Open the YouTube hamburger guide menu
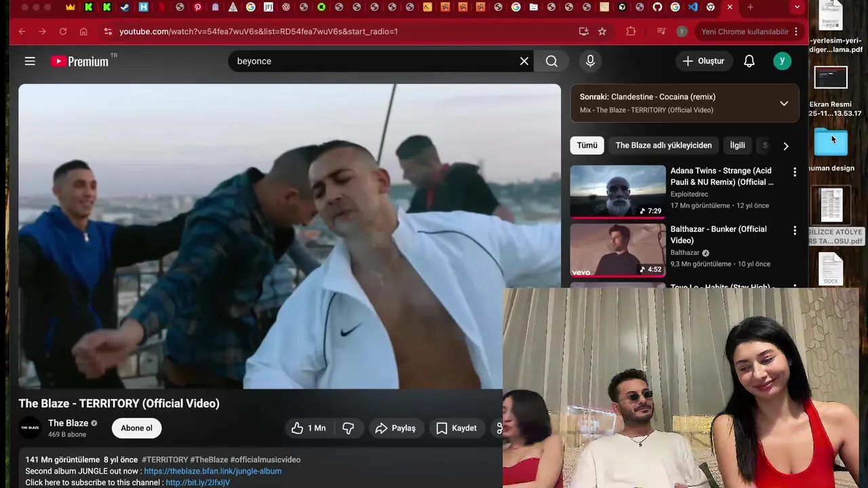 click(x=30, y=61)
